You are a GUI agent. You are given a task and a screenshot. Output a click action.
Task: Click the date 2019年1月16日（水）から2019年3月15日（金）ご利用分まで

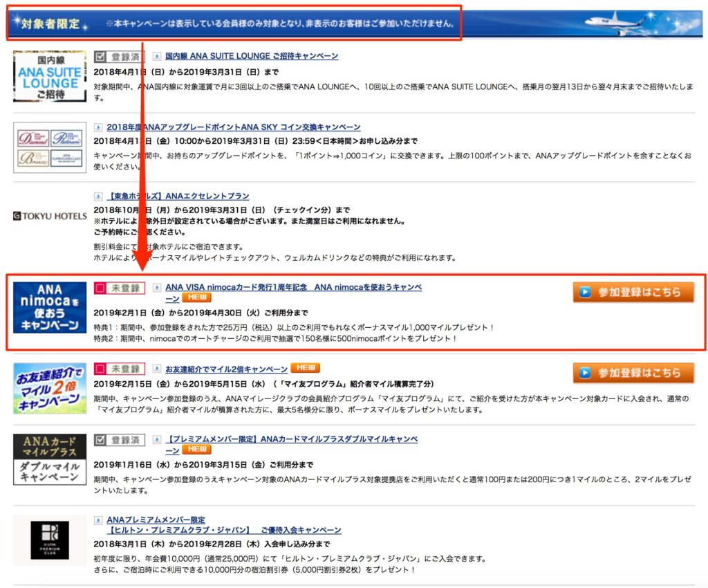tap(204, 465)
